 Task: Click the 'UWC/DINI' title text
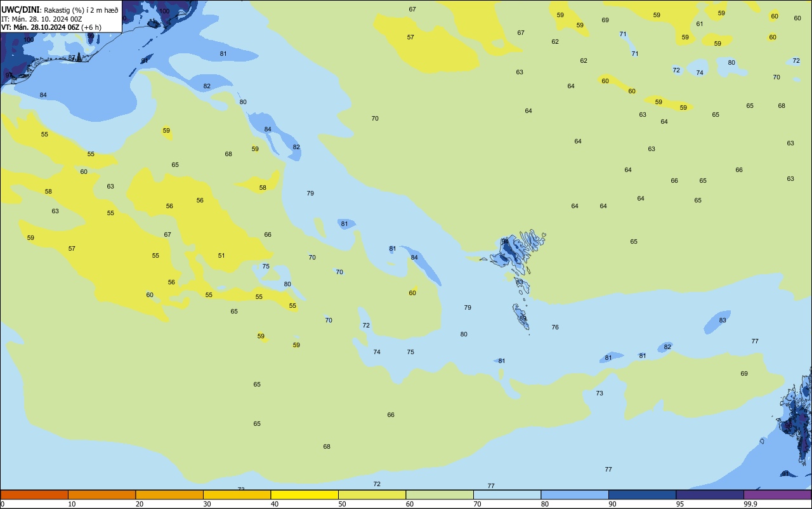pos(20,10)
